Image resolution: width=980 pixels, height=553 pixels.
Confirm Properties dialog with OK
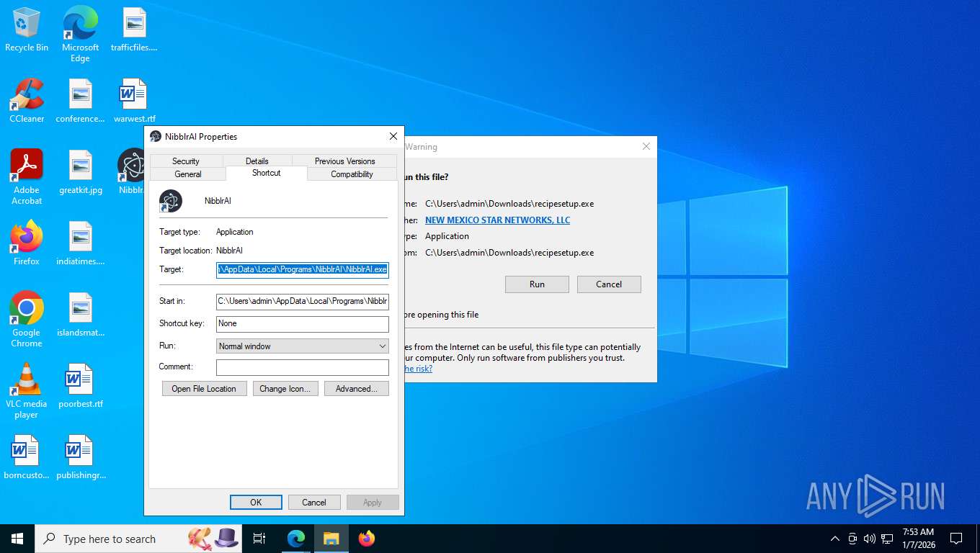pyautogui.click(x=256, y=503)
